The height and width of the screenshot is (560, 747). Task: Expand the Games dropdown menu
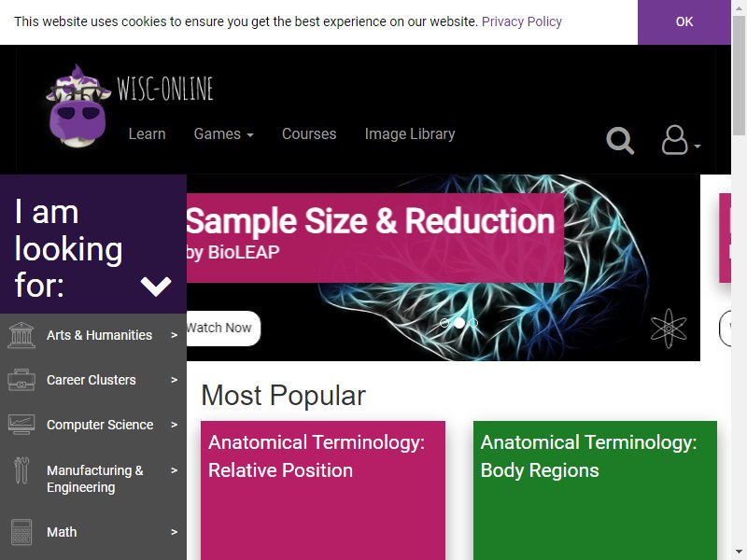click(223, 133)
